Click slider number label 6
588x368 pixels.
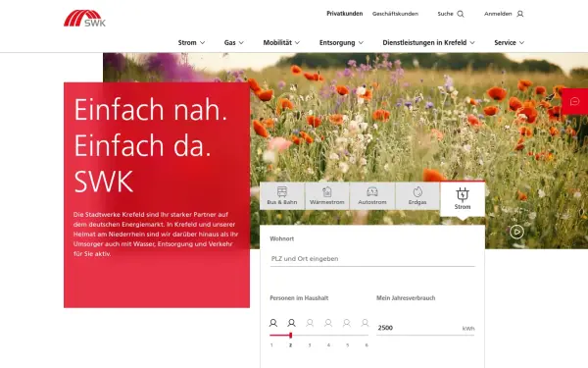(367, 345)
